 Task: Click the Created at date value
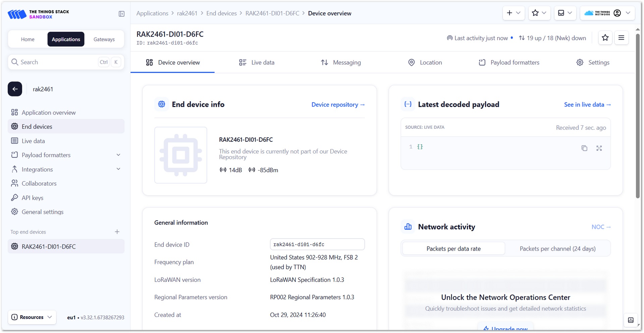tap(298, 315)
